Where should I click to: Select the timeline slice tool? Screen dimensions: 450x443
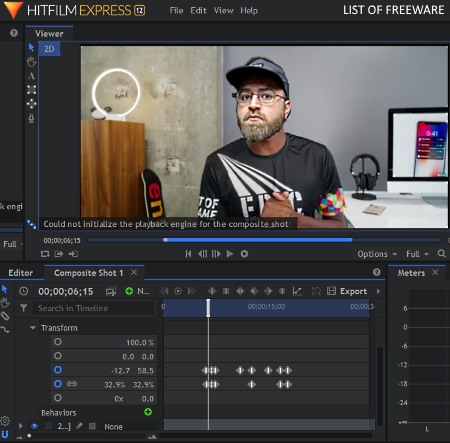click(5, 316)
